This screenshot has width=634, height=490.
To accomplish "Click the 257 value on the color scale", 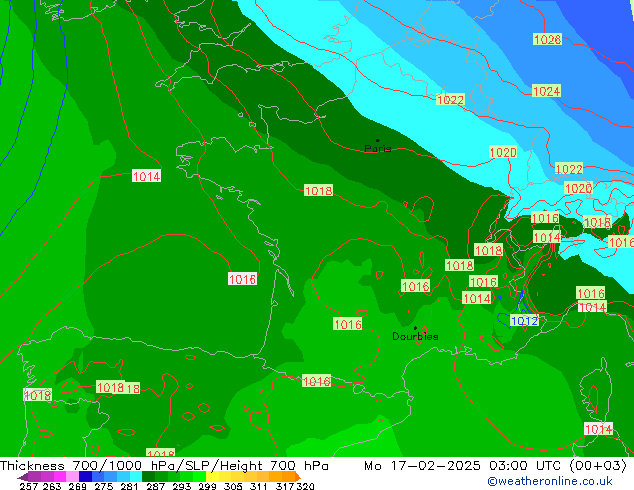I will [29, 486].
